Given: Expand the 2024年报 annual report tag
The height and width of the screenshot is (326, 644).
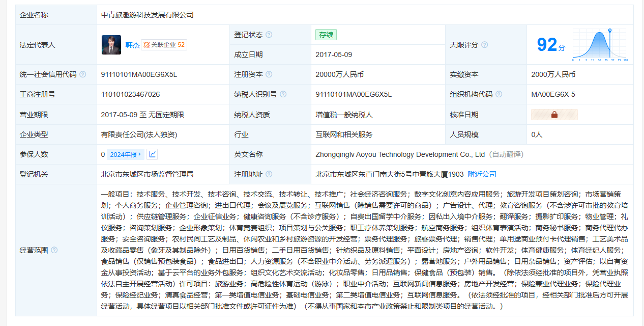Looking at the screenshot, I should click(x=126, y=154).
